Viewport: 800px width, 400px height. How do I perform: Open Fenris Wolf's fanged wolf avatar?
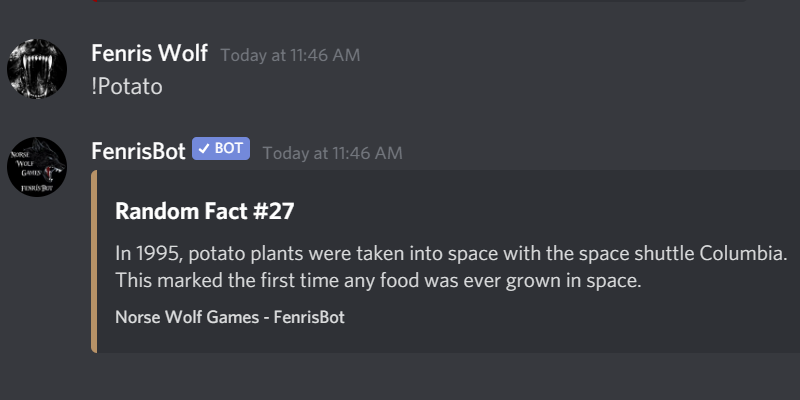(37, 69)
